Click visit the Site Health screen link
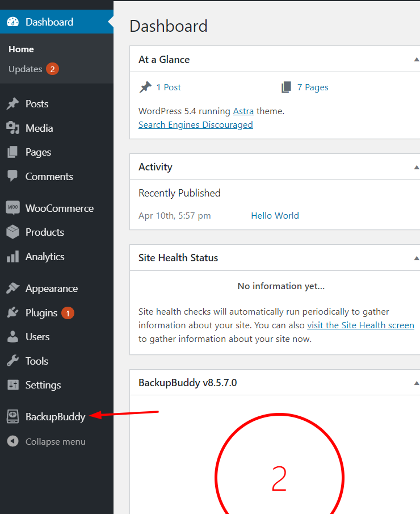The height and width of the screenshot is (514, 420). pyautogui.click(x=361, y=325)
